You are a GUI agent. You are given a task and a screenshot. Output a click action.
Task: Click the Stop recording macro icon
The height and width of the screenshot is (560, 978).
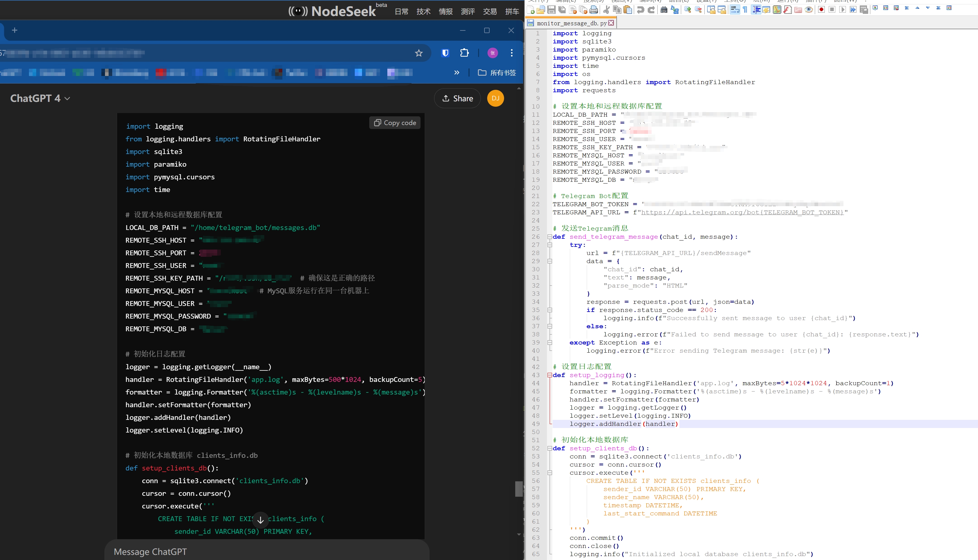pyautogui.click(x=832, y=10)
